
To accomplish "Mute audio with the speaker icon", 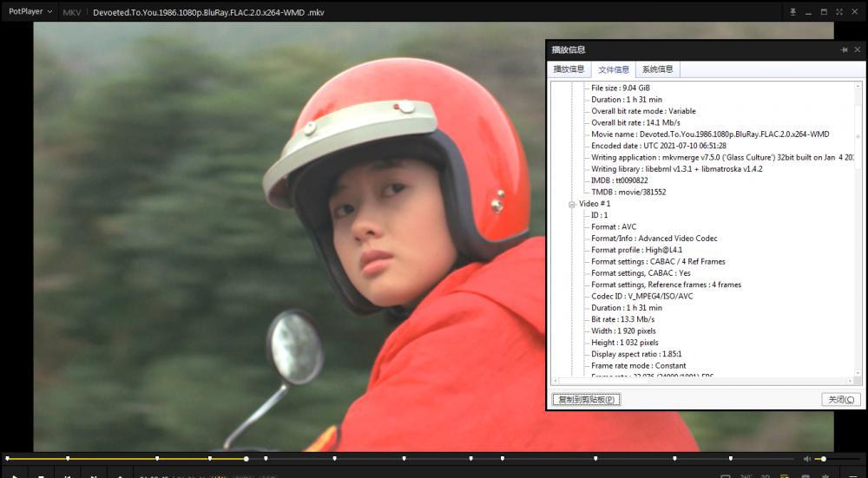I will coord(807,459).
